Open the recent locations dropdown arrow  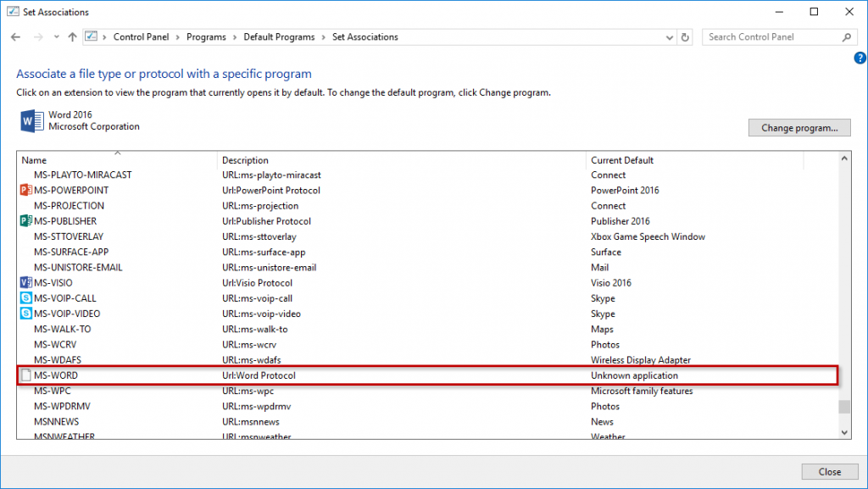56,37
